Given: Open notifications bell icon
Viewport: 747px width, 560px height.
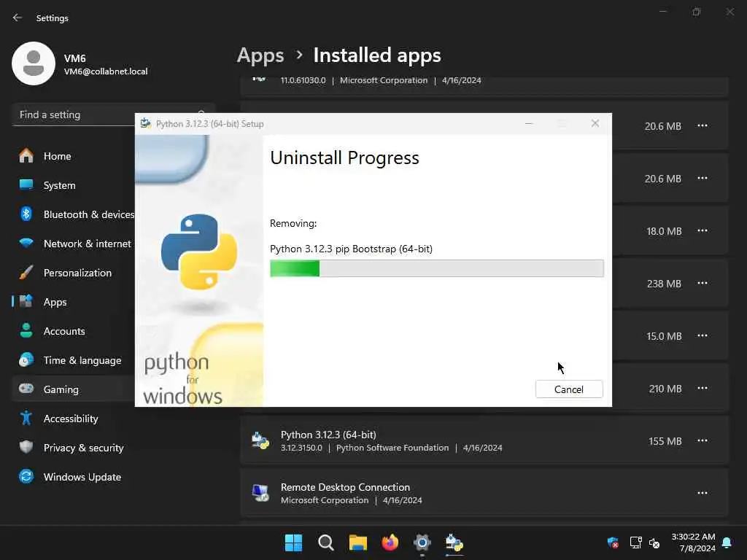Looking at the screenshot, I should coord(727,542).
